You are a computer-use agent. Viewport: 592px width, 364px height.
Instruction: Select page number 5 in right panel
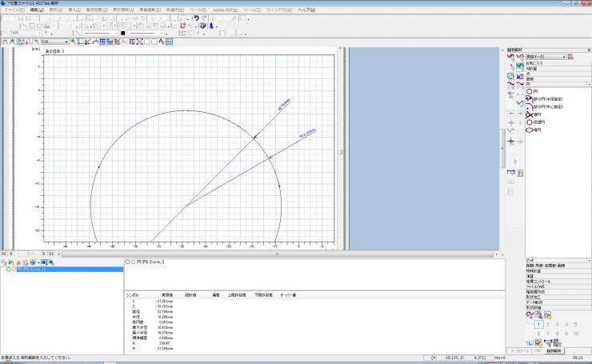tap(575, 324)
